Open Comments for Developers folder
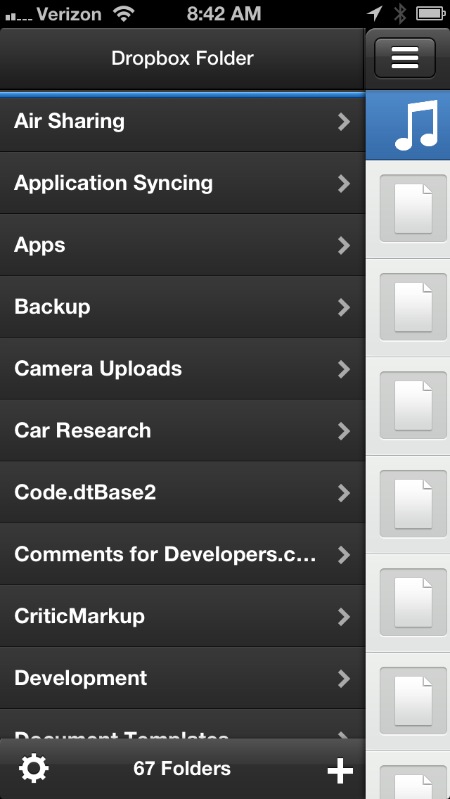Viewport: 450px width, 799px height. tap(182, 554)
